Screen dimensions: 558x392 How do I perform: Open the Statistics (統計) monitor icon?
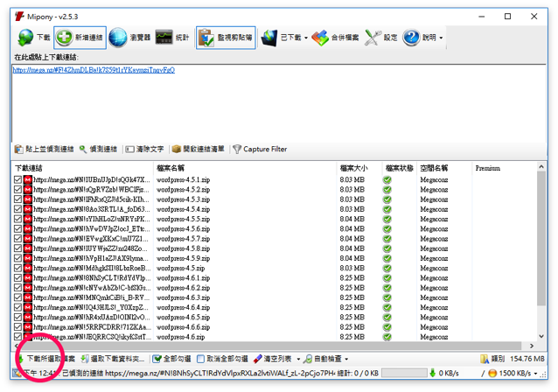pyautogui.click(x=164, y=37)
